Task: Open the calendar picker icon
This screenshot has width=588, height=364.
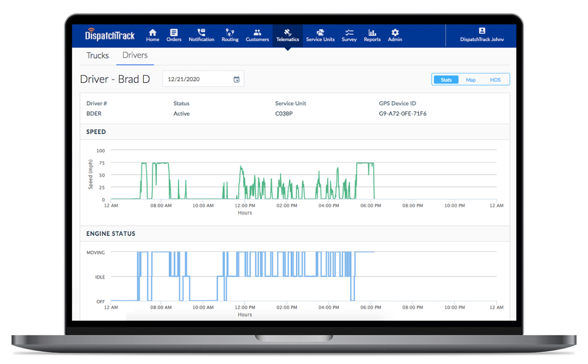Action: click(237, 79)
